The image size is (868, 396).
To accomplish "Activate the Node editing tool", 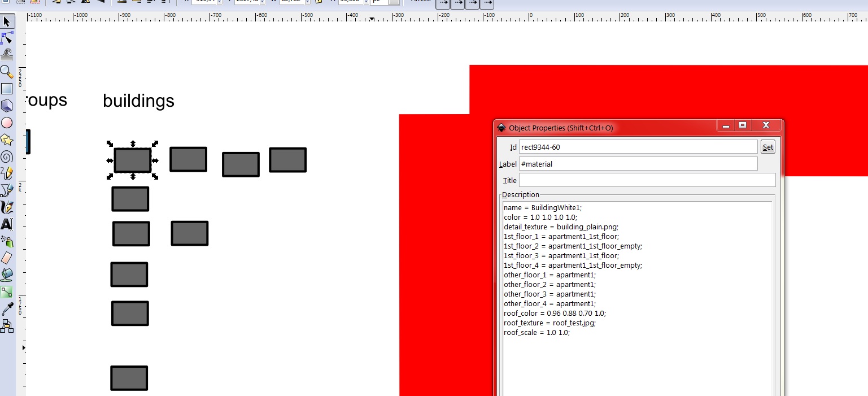I will click(x=7, y=38).
